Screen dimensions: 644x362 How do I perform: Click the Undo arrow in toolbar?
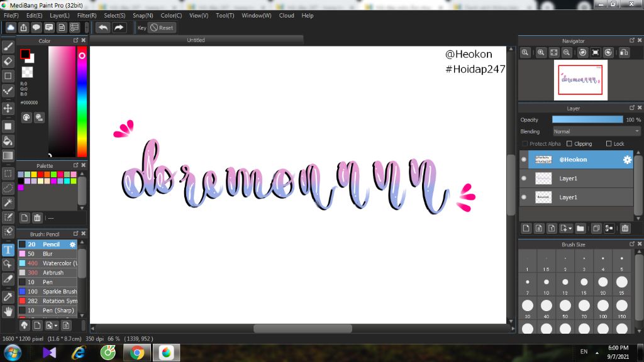click(103, 28)
